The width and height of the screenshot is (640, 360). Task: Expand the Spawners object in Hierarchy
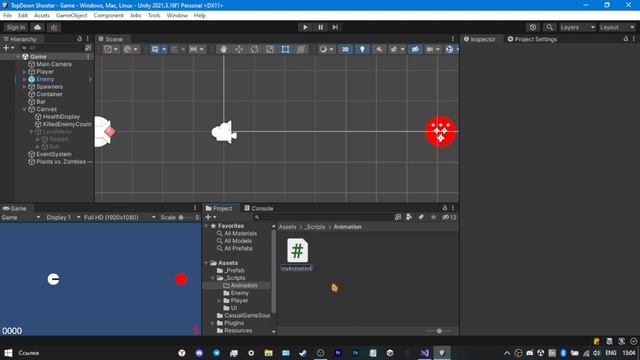coord(24,87)
